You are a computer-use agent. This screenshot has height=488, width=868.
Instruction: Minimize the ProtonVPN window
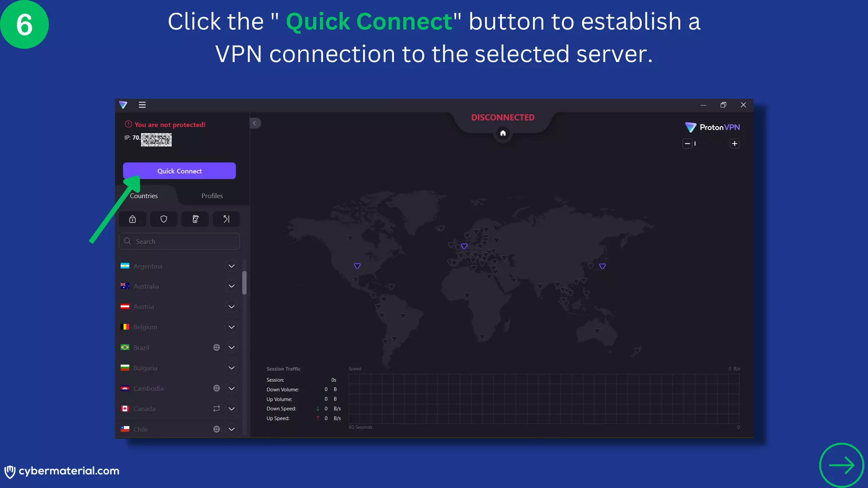pyautogui.click(x=703, y=105)
